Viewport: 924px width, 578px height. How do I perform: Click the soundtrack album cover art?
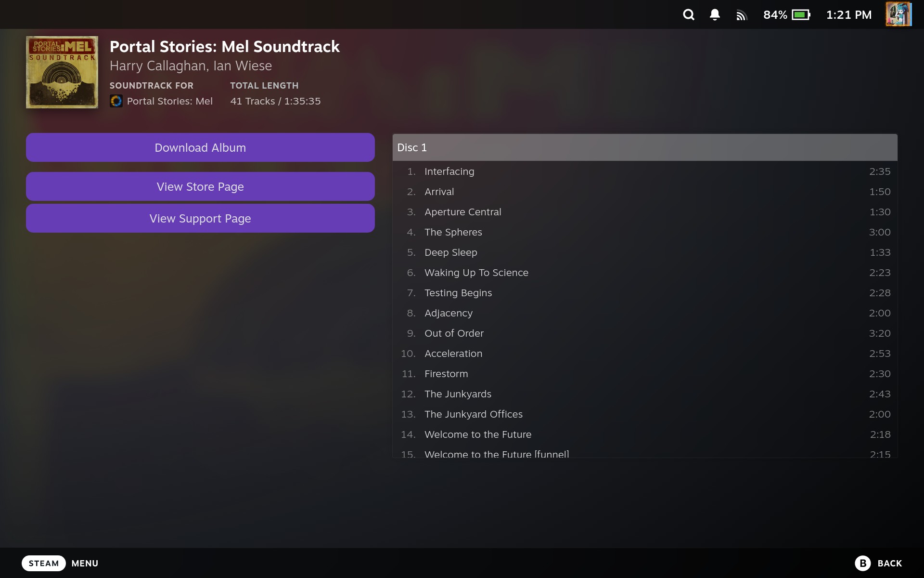tap(62, 72)
